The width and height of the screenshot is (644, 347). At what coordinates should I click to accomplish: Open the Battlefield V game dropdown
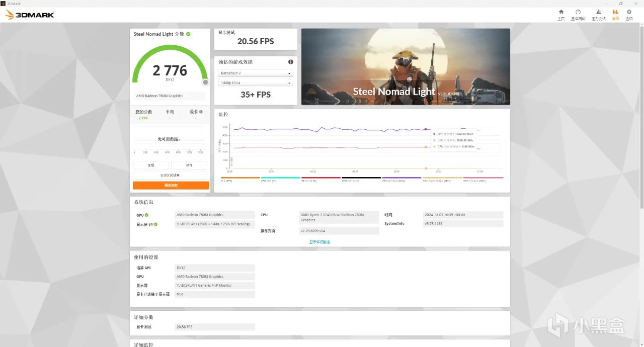click(256, 73)
